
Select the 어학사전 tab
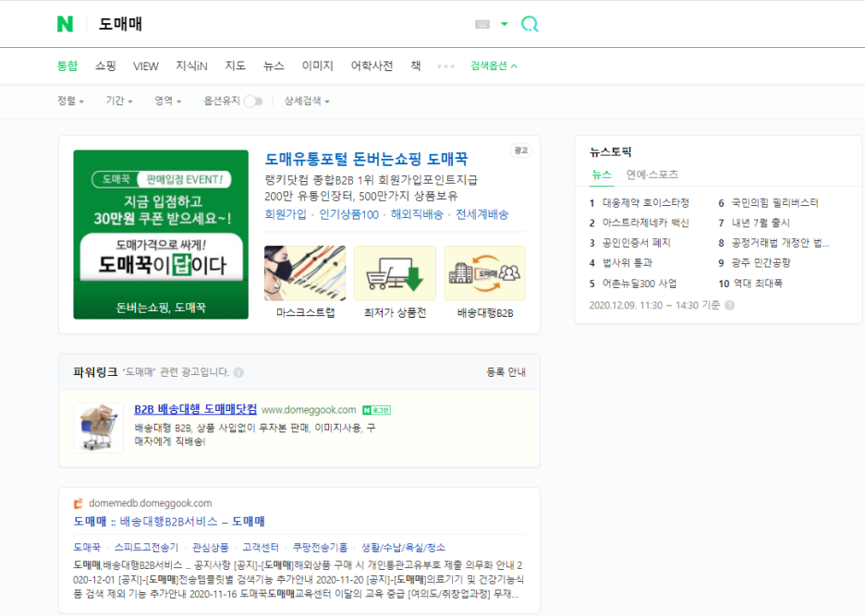(x=372, y=66)
